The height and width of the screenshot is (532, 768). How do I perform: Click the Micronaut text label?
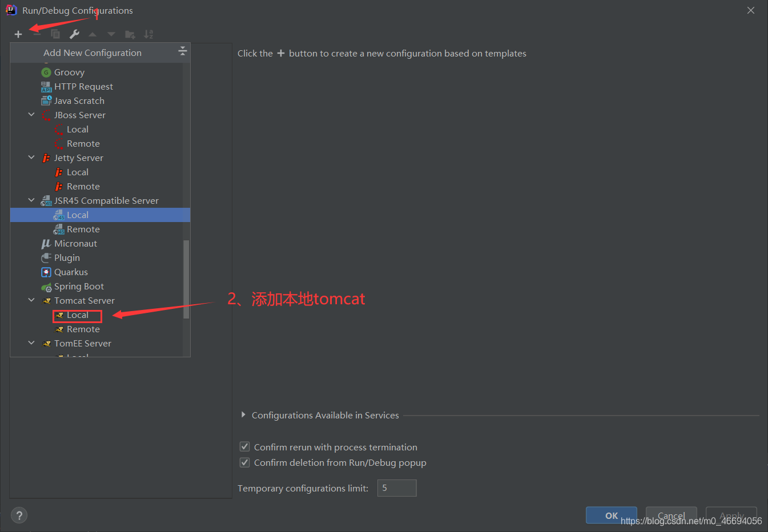tap(75, 244)
